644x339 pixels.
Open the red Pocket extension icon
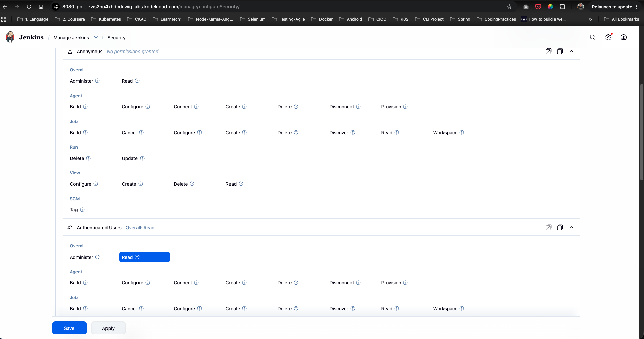point(538,7)
